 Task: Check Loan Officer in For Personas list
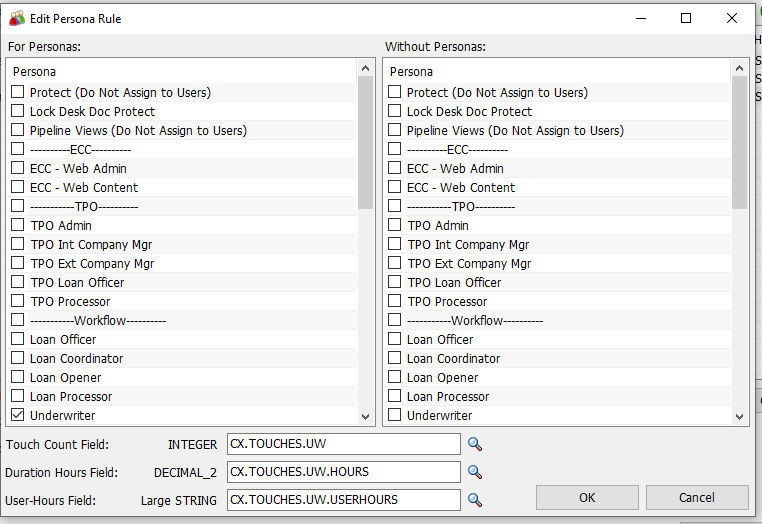(x=17, y=339)
